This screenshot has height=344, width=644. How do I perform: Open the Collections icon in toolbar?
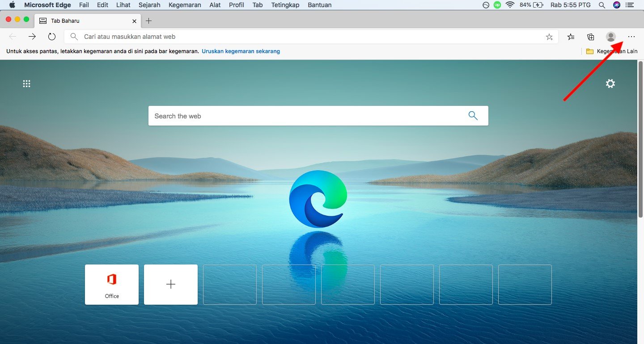point(591,37)
